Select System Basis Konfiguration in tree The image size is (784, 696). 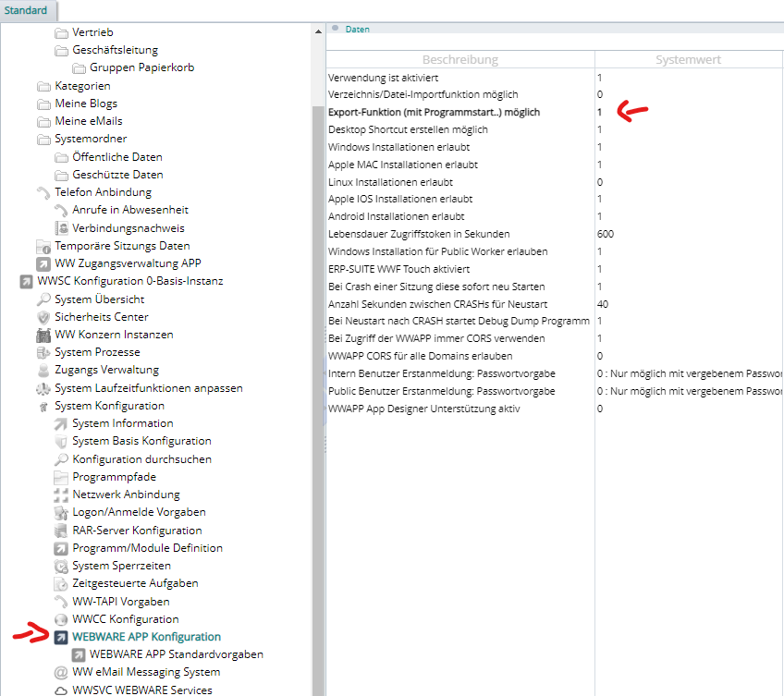tap(141, 441)
